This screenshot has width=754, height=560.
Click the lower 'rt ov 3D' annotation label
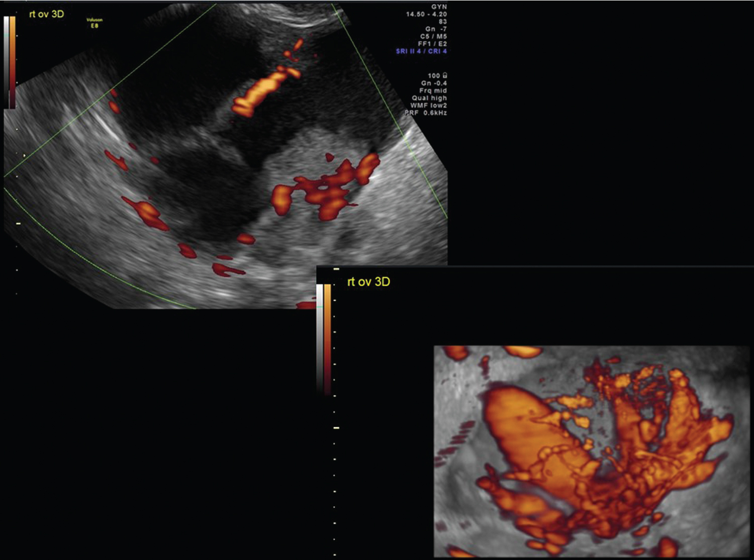[x=368, y=282]
